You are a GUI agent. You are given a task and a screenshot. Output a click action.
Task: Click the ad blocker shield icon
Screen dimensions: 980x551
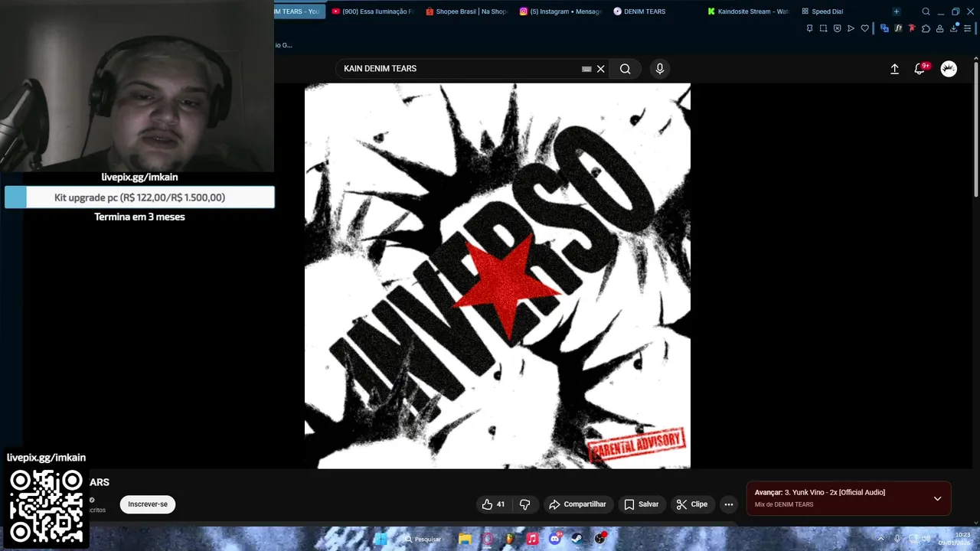click(x=837, y=28)
